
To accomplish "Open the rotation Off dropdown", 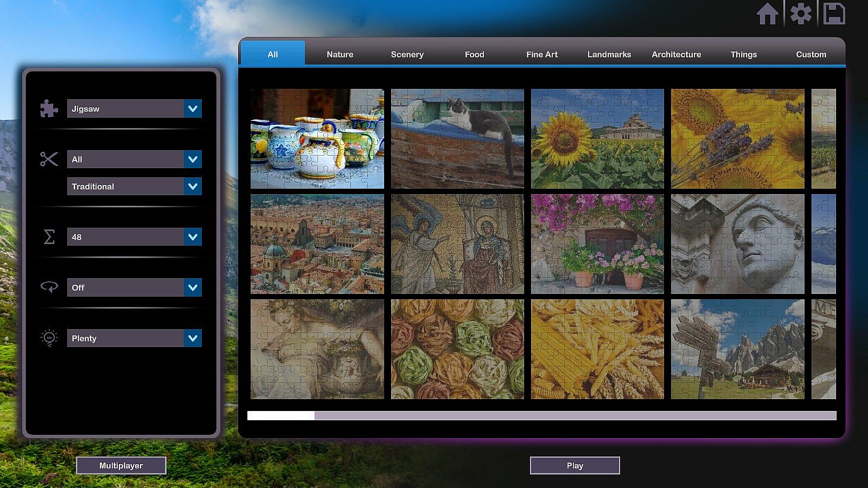I will (x=135, y=287).
